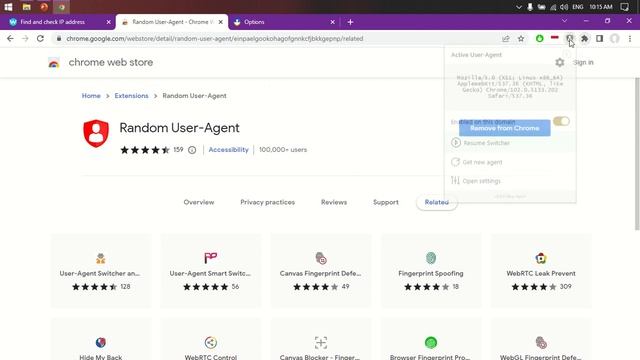Click the active user-agent string text

[510, 87]
